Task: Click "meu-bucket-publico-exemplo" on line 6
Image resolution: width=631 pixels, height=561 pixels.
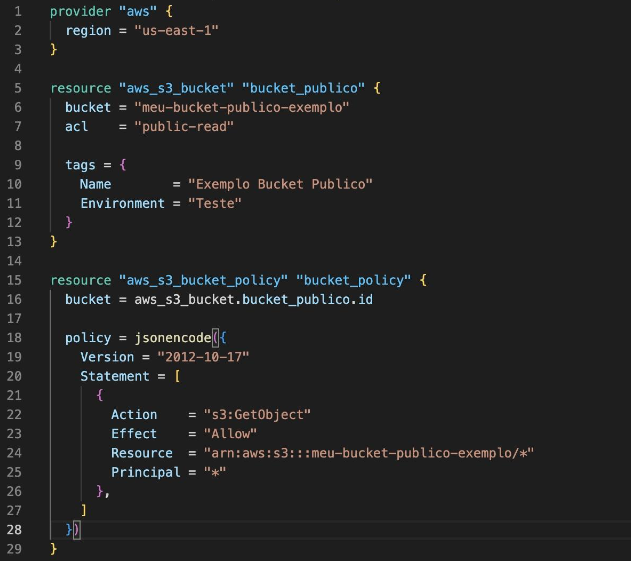Action: tap(241, 107)
